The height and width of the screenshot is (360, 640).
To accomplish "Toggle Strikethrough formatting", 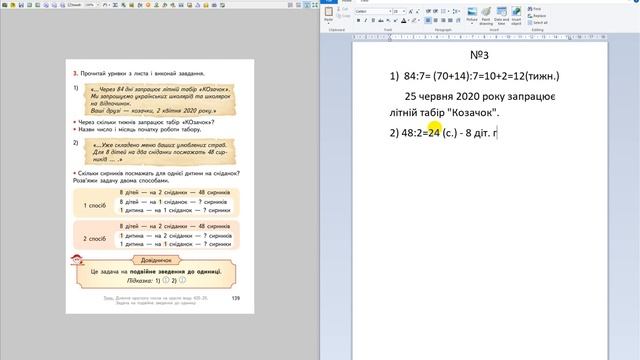I will tap(381, 20).
